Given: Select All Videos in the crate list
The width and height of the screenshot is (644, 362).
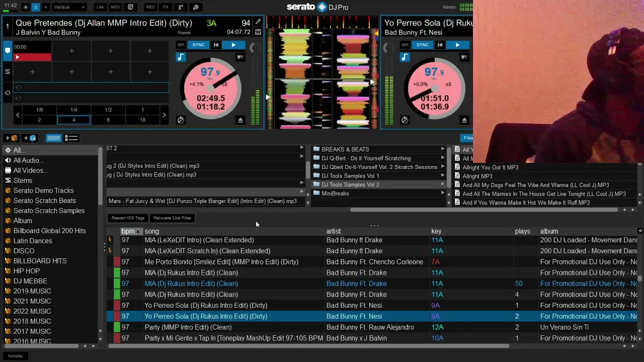Looking at the screenshot, I should point(31,170).
